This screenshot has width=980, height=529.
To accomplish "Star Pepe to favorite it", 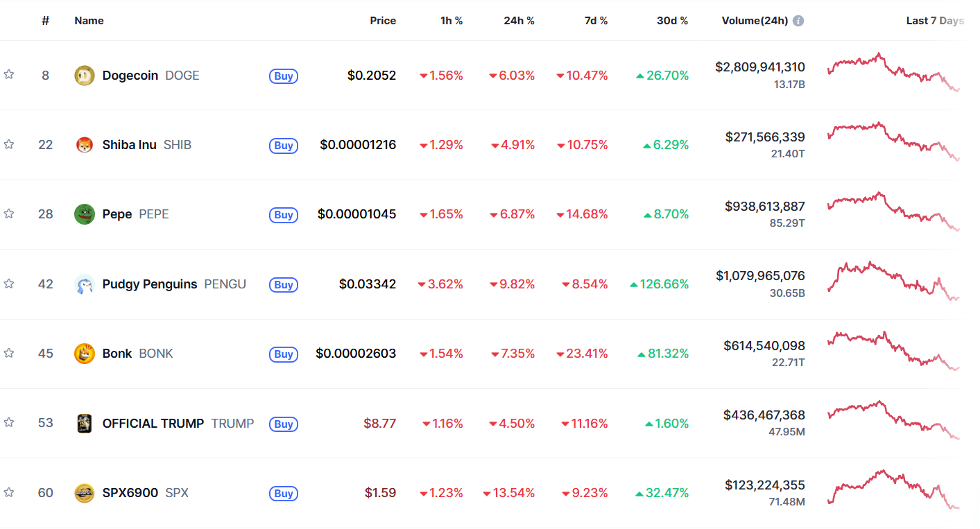I will 9,214.
